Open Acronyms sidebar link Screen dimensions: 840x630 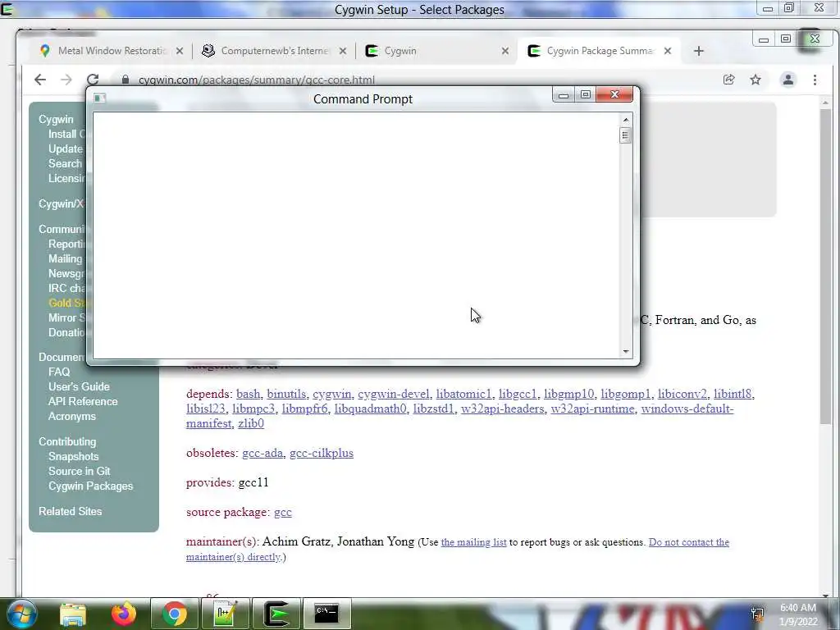pos(72,416)
